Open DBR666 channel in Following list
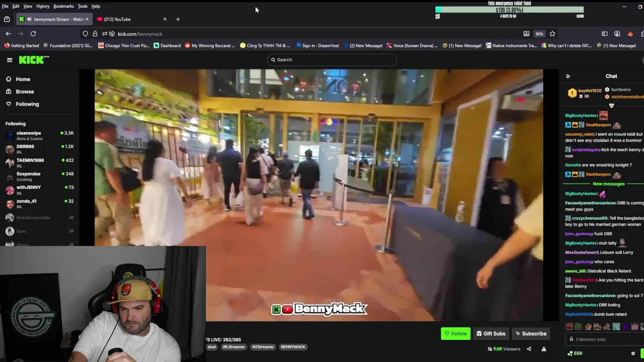This screenshot has width=644, height=362. click(39, 149)
